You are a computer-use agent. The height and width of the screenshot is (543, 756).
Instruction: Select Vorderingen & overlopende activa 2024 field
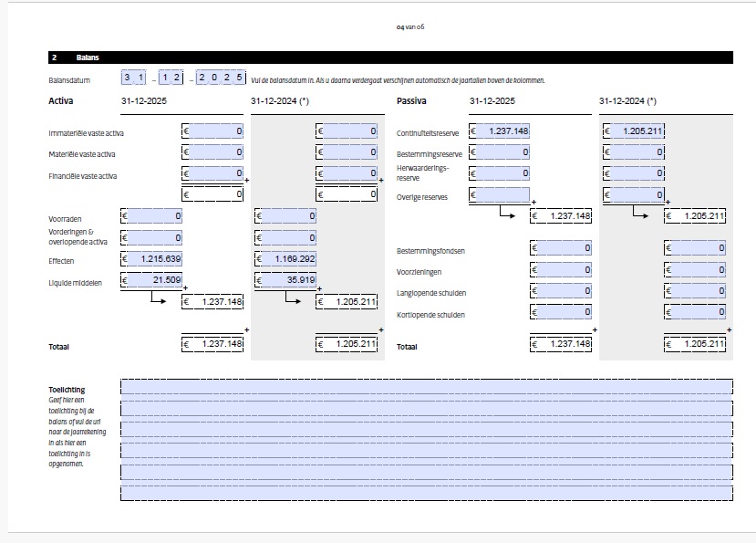tap(285, 237)
